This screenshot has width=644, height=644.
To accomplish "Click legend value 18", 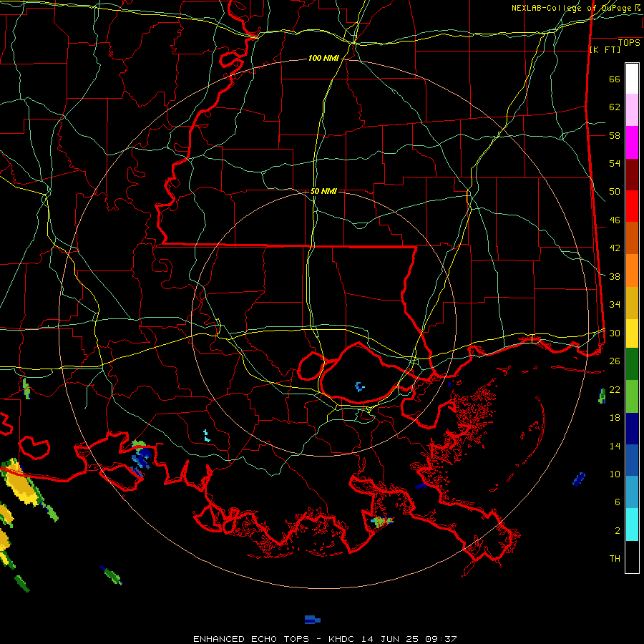I will click(x=615, y=417).
